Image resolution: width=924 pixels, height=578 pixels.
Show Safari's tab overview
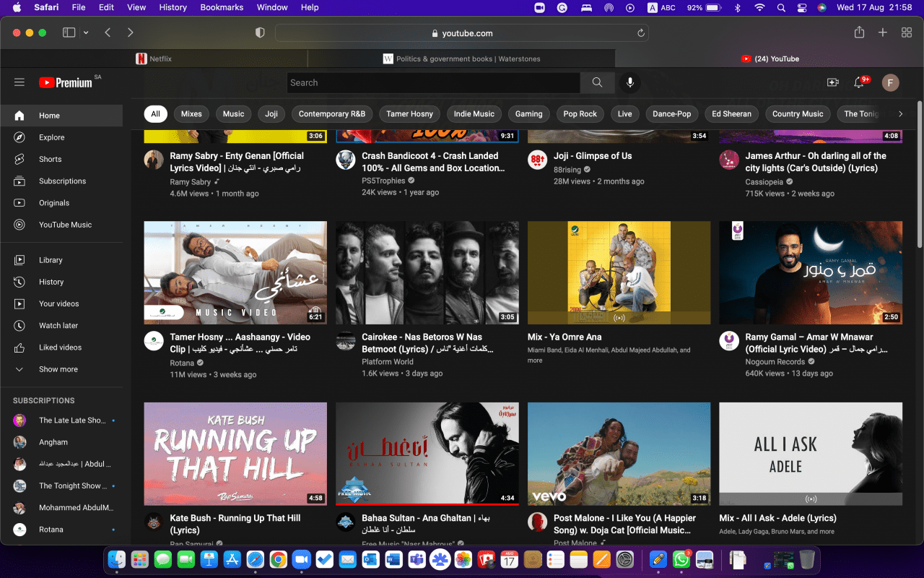click(907, 33)
